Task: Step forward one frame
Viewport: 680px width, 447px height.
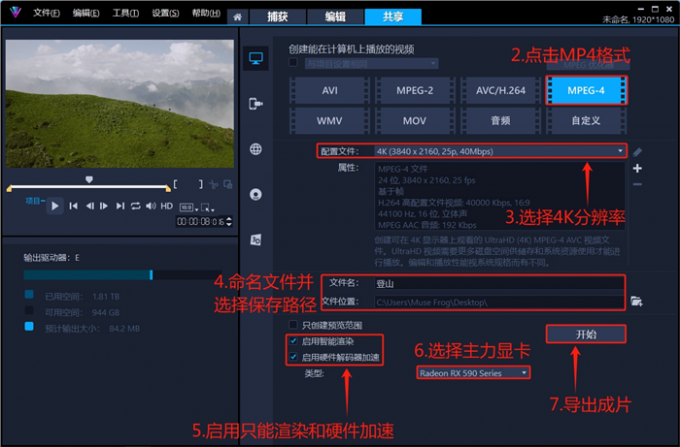Action: pyautogui.click(x=104, y=206)
